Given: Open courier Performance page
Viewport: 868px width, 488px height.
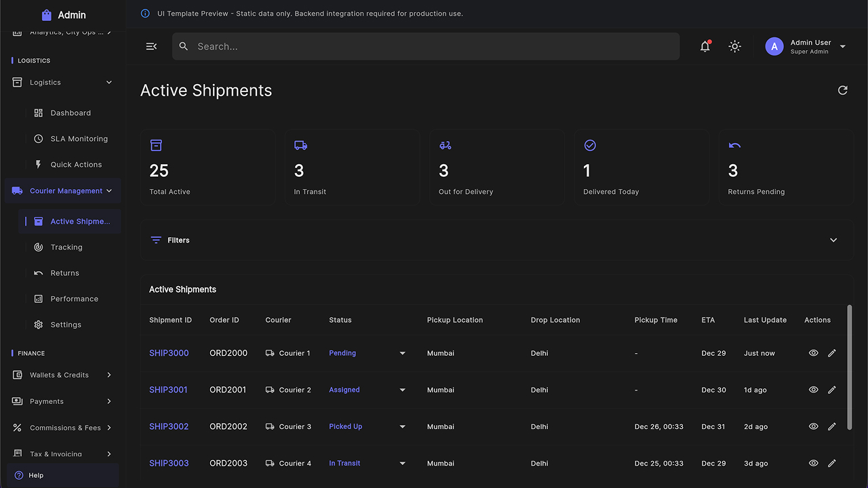Looking at the screenshot, I should pos(70,298).
